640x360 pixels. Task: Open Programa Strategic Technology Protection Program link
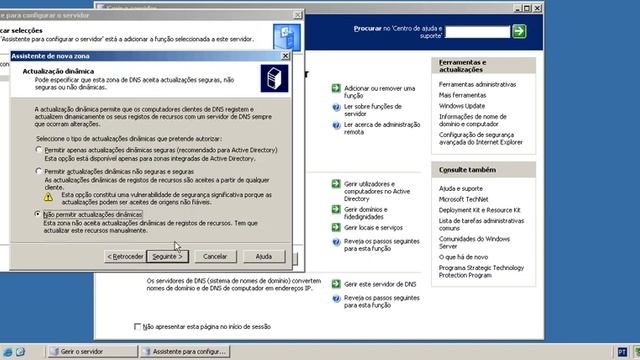click(x=481, y=271)
